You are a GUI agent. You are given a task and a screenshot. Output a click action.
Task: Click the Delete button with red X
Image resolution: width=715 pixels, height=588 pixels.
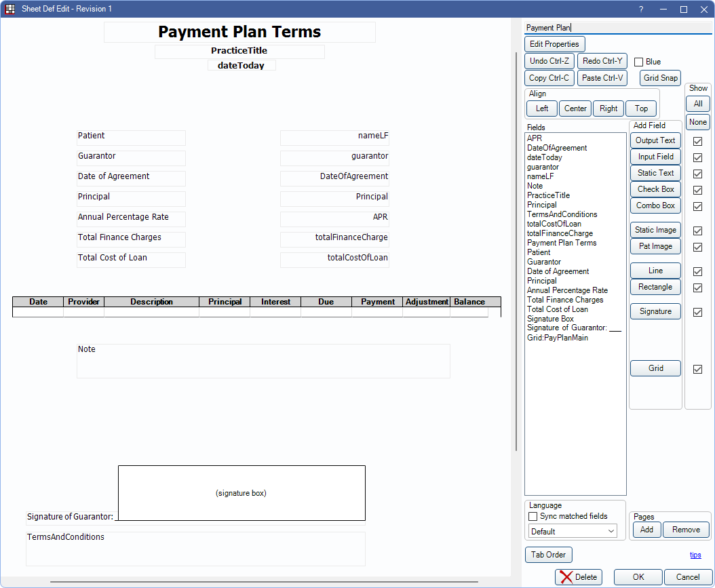point(578,577)
